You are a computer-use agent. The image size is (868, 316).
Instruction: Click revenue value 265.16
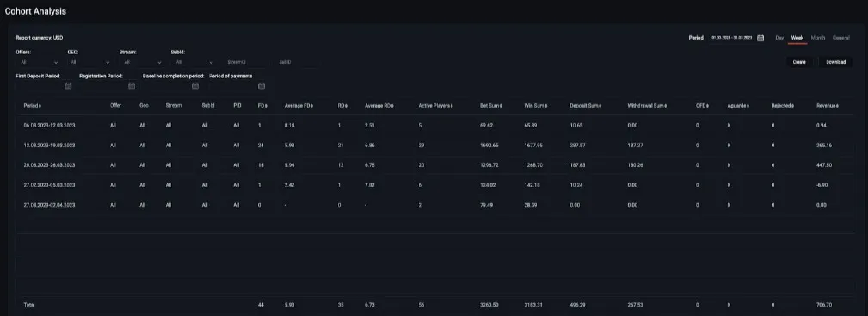pos(824,146)
